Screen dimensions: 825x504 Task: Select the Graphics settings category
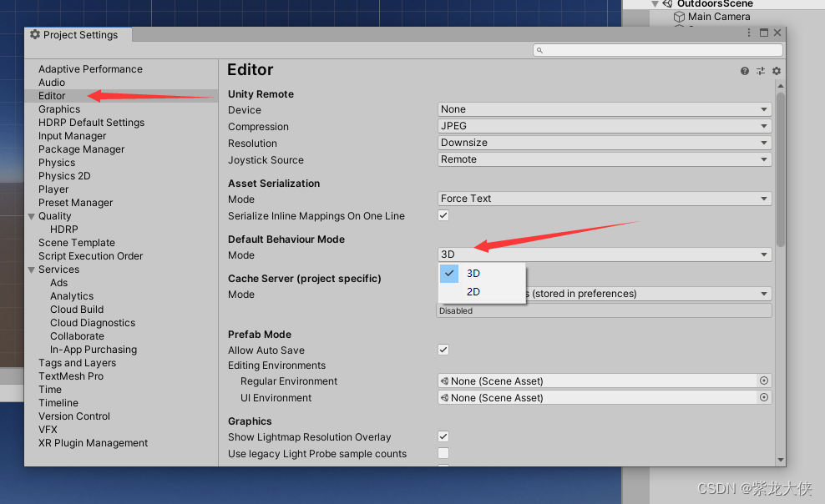point(59,108)
